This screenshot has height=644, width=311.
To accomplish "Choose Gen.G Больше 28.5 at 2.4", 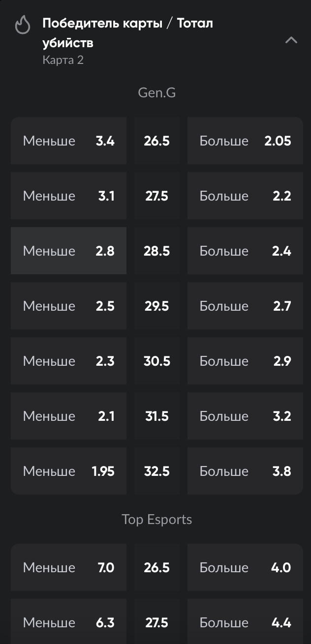I will [x=245, y=251].
